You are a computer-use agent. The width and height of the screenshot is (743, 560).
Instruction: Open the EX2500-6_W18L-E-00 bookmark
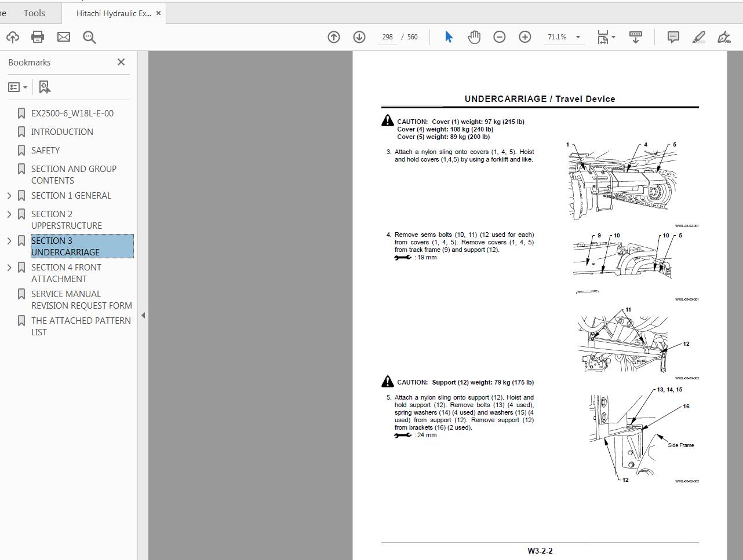click(x=72, y=114)
